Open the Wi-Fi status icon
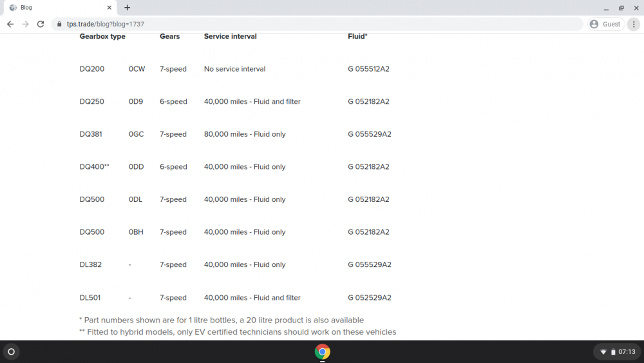The height and width of the screenshot is (363, 644). click(x=603, y=352)
